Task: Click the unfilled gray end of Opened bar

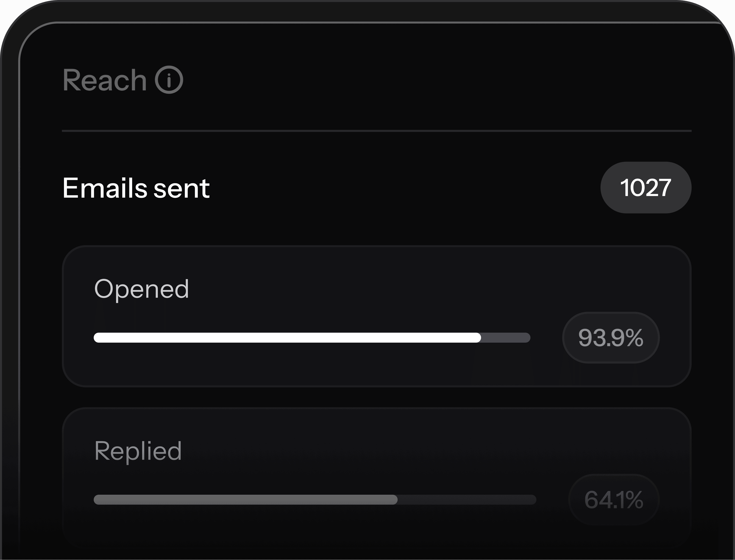Action: 506,338
